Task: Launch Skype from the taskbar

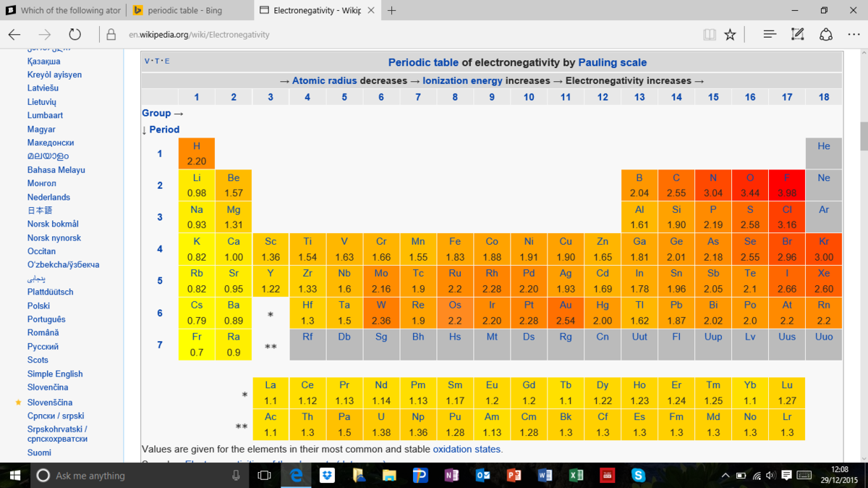Action: click(x=638, y=476)
